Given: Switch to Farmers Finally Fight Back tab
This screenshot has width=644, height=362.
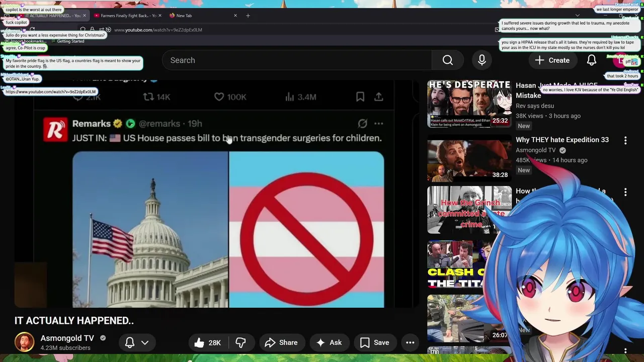Looking at the screenshot, I should (x=128, y=16).
